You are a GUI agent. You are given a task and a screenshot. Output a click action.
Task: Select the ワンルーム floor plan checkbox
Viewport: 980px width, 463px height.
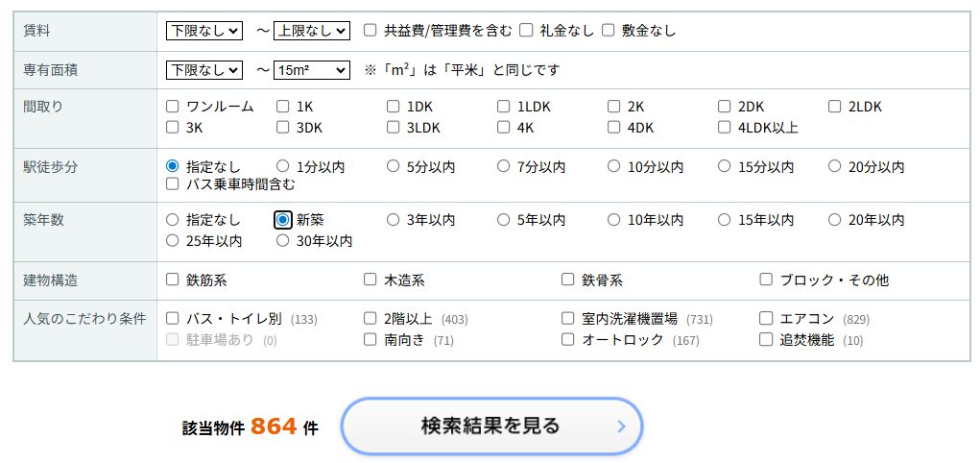[x=173, y=107]
